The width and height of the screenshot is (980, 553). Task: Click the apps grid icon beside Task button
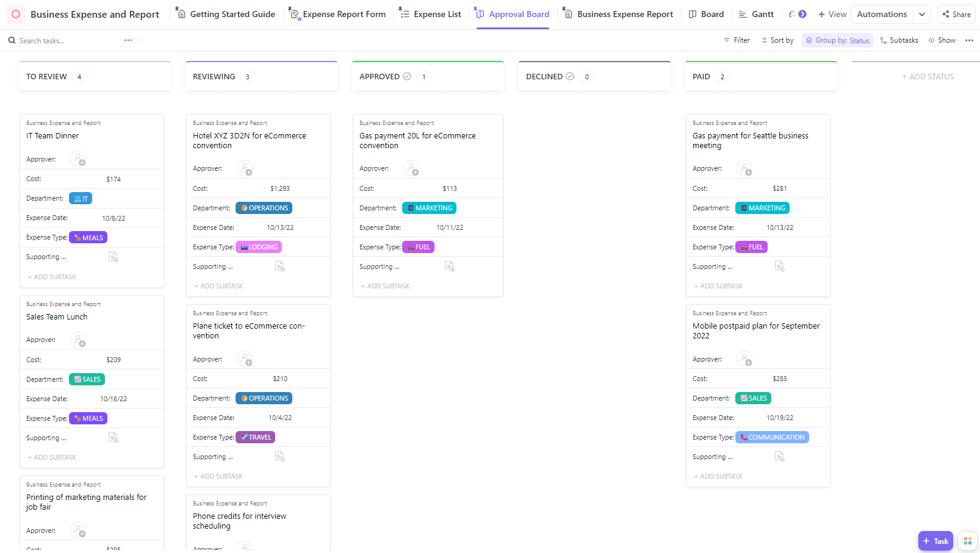968,541
